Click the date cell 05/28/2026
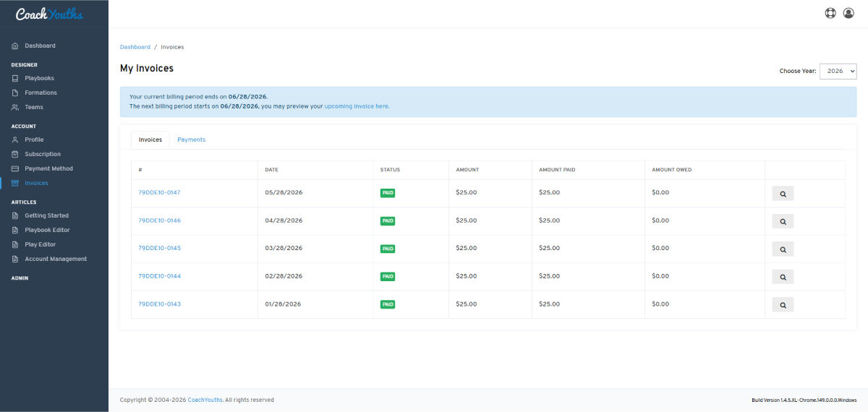 [284, 192]
